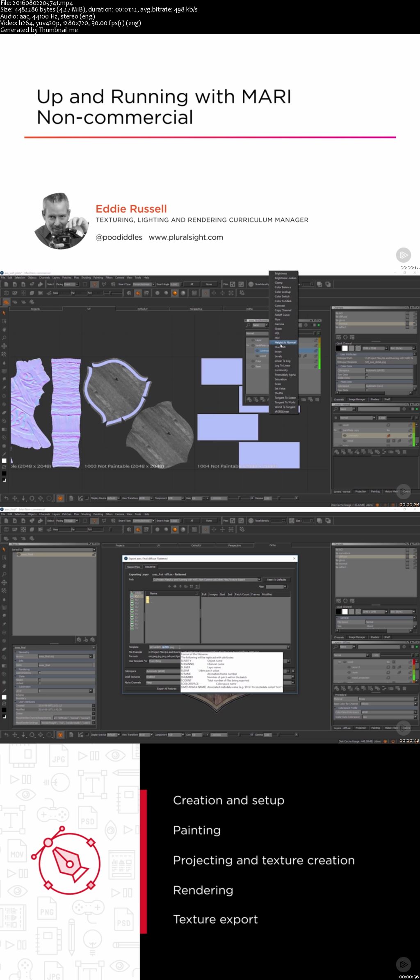This screenshot has height=980, width=420.
Task: Click the lock icon on axes_final object row
Action: coord(94,554)
